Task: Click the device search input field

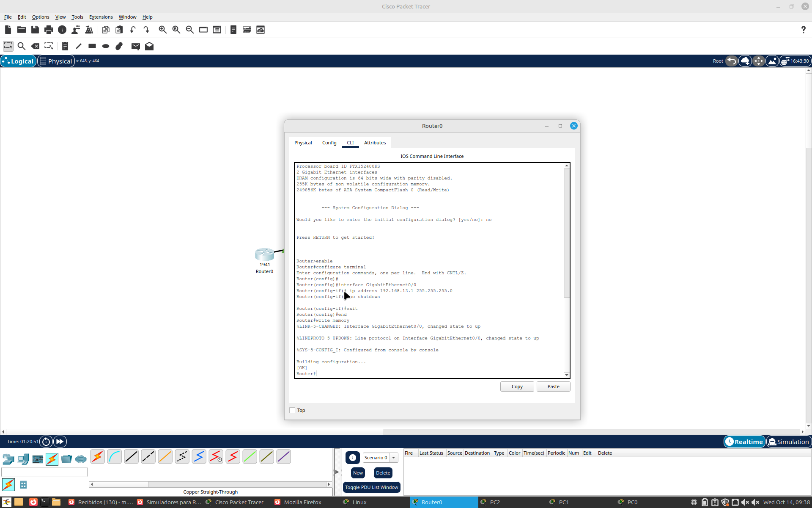Action: coord(44,472)
